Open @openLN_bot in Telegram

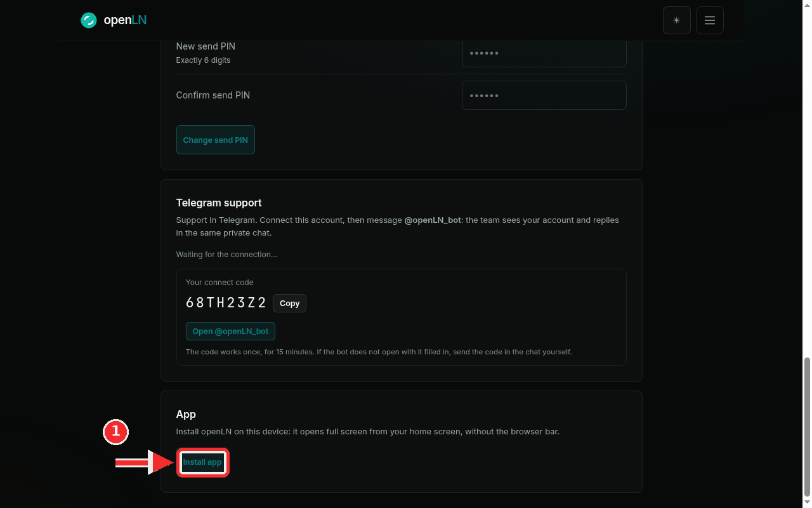coord(230,331)
